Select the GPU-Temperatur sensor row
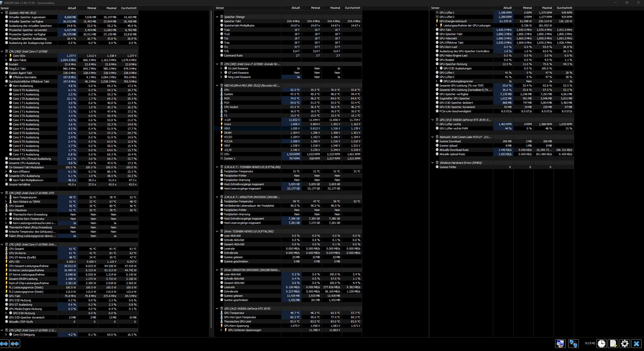The height and width of the screenshot is (351, 644). tap(234, 313)
